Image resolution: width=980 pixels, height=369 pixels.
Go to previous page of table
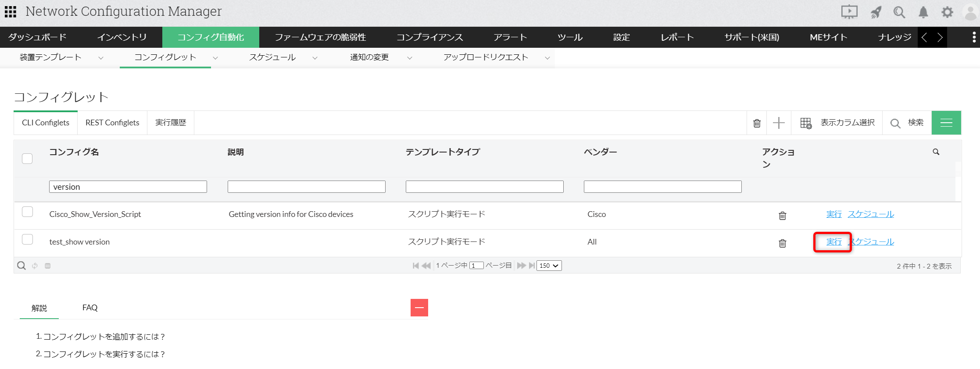click(x=426, y=266)
